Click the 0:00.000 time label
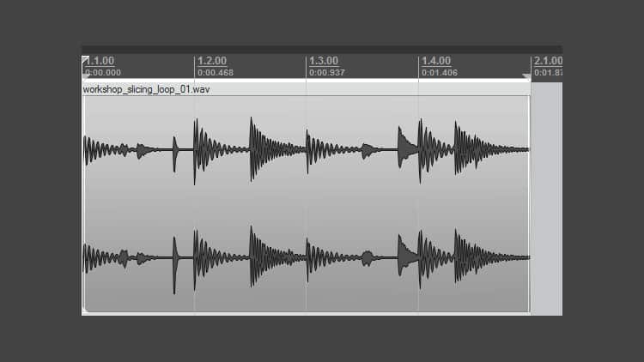The image size is (644, 362). coord(102,73)
